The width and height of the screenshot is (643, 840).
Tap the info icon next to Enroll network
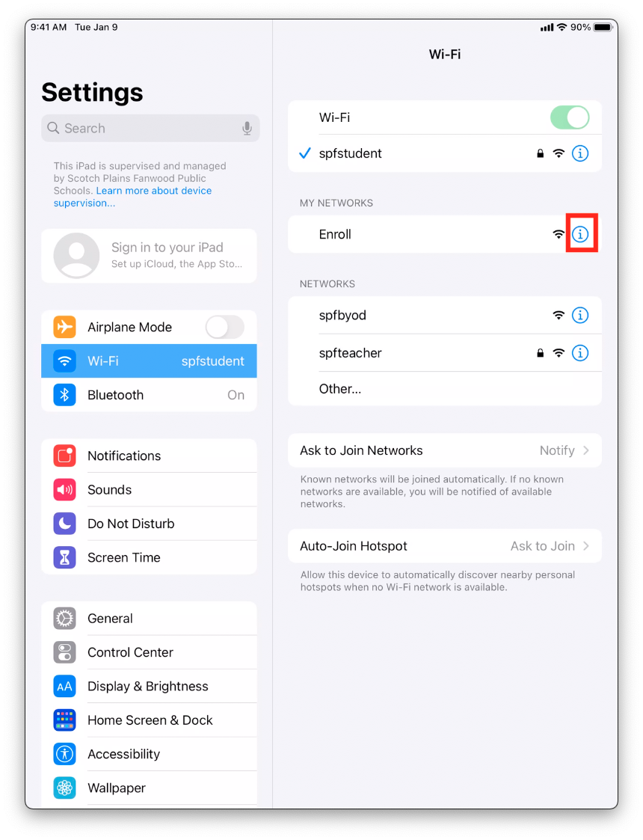click(x=580, y=234)
